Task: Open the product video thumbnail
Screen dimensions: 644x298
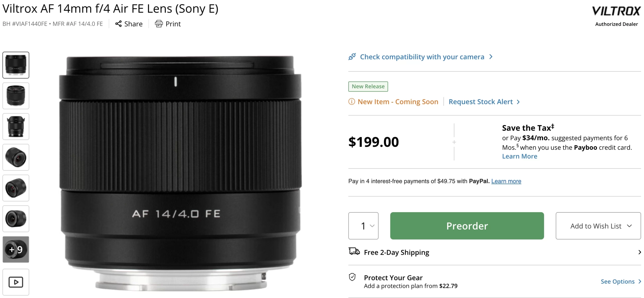Action: tap(16, 282)
